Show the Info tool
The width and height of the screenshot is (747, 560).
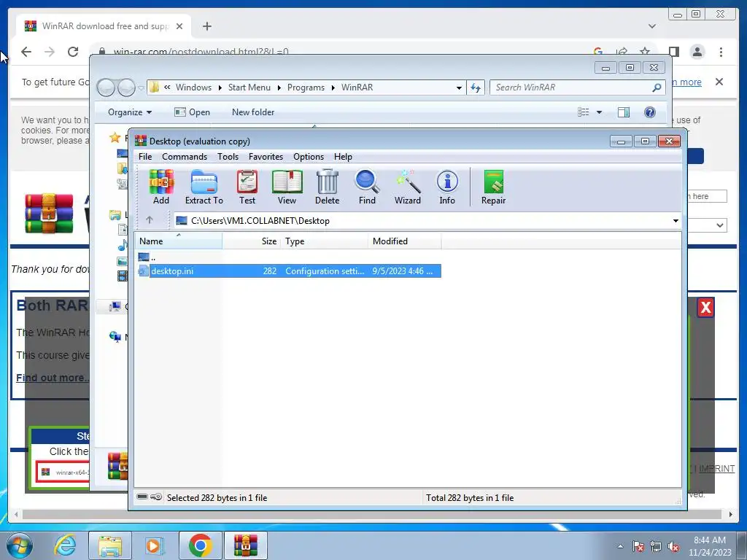coord(447,187)
